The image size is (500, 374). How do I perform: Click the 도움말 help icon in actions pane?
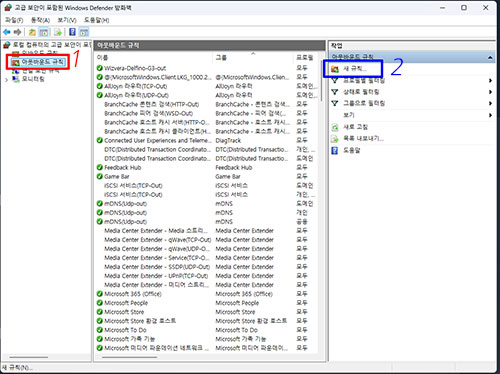[x=335, y=150]
